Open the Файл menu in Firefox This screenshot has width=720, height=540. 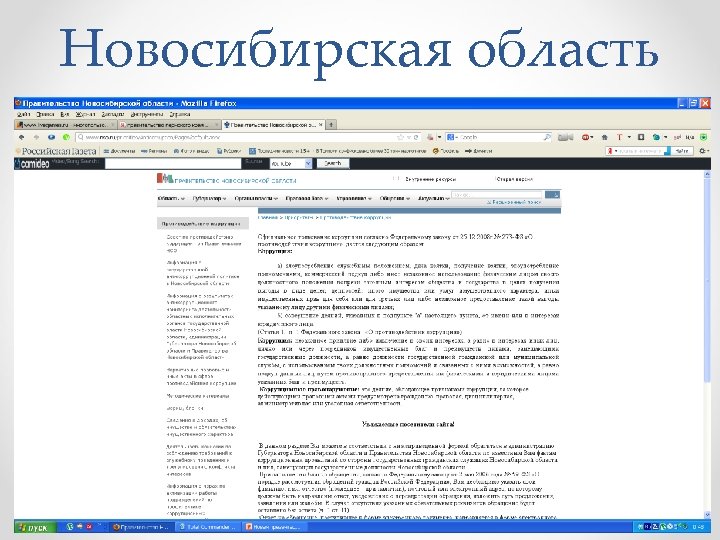(23, 114)
